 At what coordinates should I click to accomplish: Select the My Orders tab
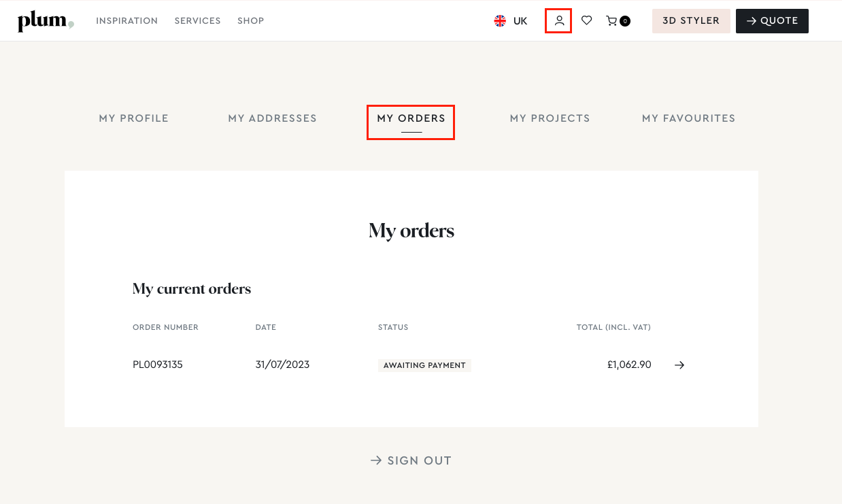coord(411,118)
